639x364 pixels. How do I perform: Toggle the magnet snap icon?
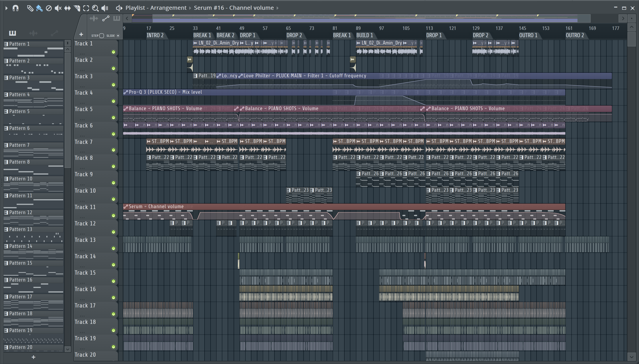pos(16,8)
